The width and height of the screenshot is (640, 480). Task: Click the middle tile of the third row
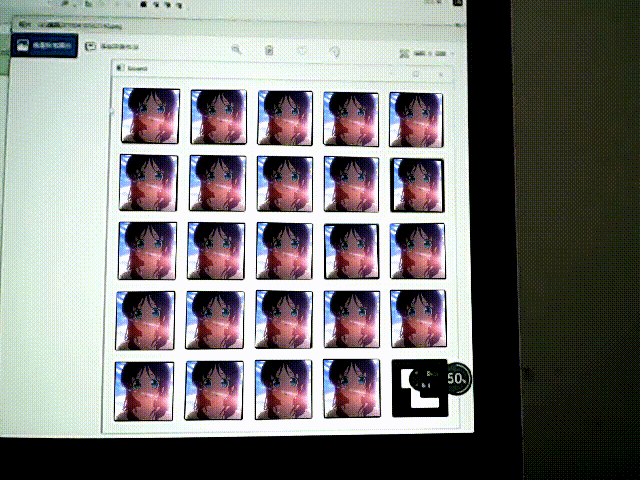(x=284, y=251)
